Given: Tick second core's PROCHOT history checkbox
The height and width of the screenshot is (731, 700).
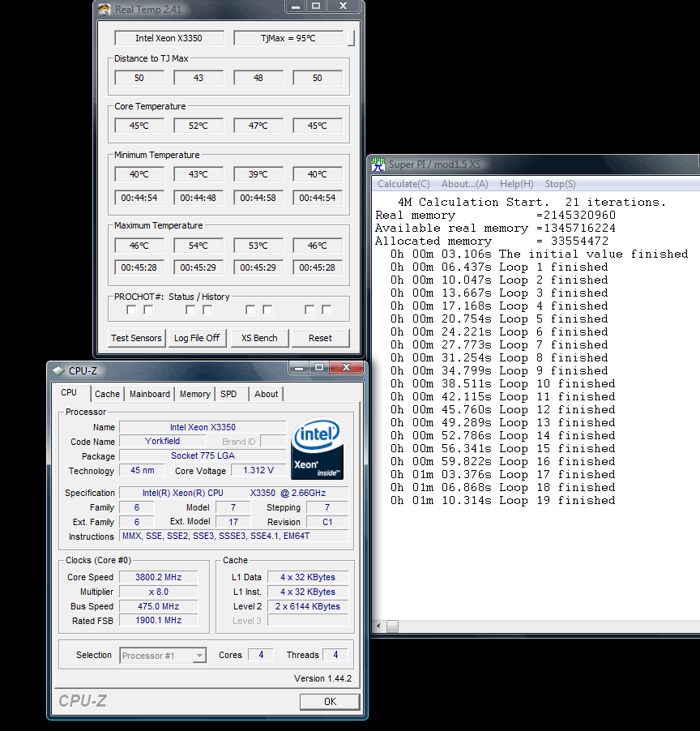Looking at the screenshot, I should 207,310.
